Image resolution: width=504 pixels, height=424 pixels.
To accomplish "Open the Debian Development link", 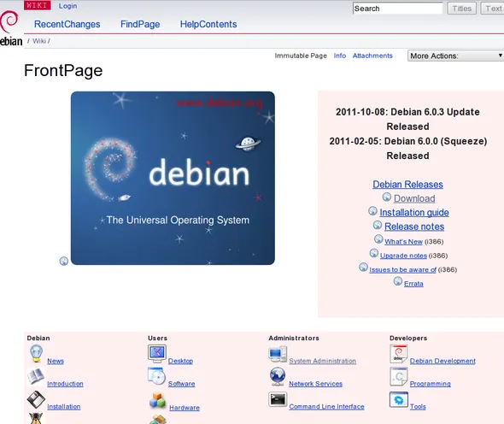I will click(442, 361).
